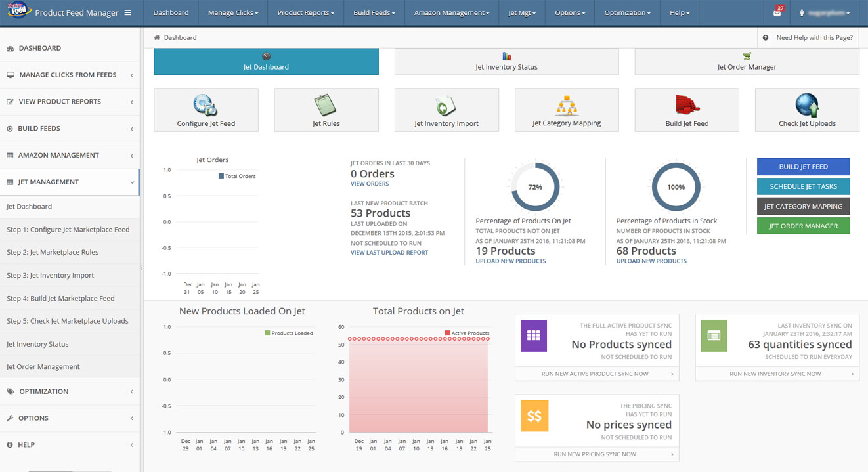868x472 pixels.
Task: Open the Optimization top dropdown menu
Action: [x=627, y=12]
